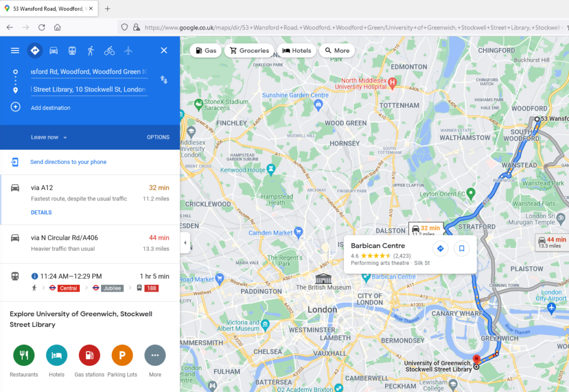Open a new browser tab
The height and width of the screenshot is (392, 569).
(107, 9)
